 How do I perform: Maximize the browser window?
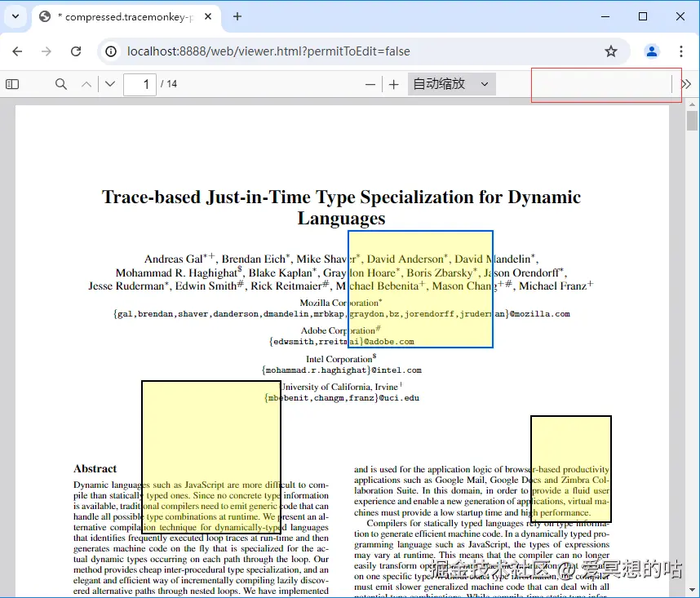click(x=643, y=16)
